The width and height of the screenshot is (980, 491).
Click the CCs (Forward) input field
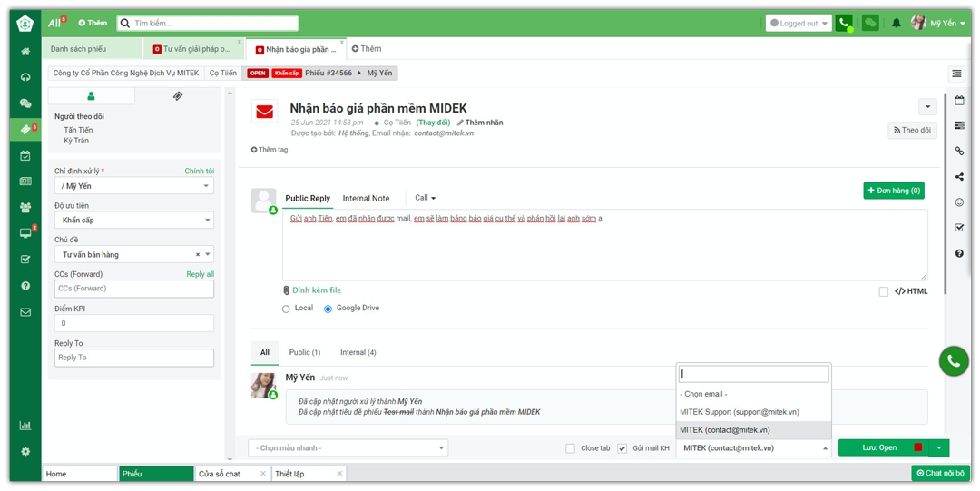(x=134, y=289)
